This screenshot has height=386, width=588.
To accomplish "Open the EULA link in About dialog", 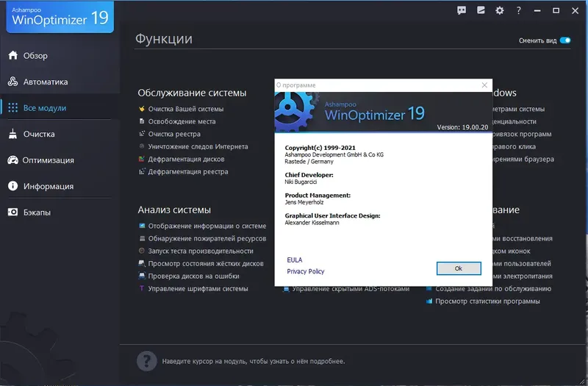I will click(295, 260).
